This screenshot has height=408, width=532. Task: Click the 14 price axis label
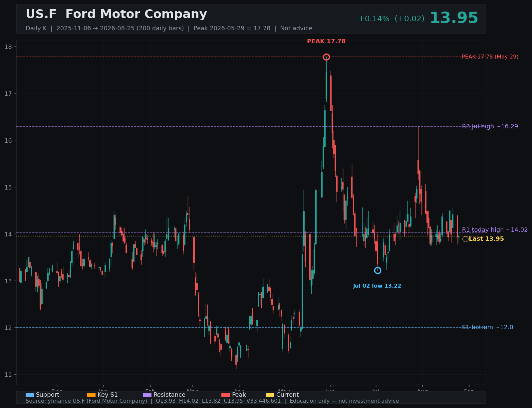click(x=8, y=234)
